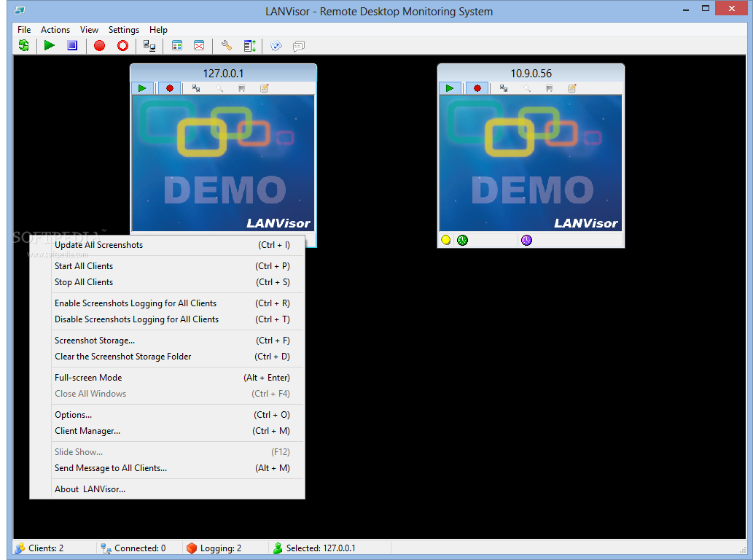The width and height of the screenshot is (753, 560).
Task: Click the green play start-all-clients toolbar icon
Action: pyautogui.click(x=49, y=46)
